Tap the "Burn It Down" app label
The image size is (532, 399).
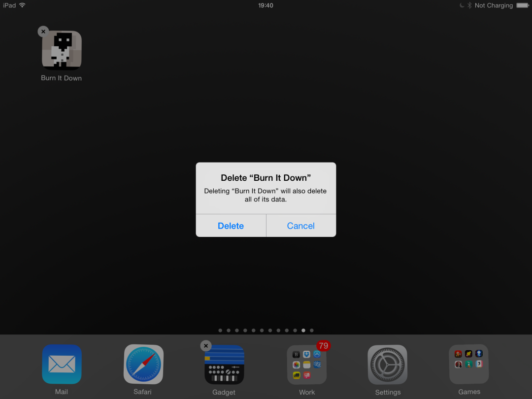click(62, 78)
